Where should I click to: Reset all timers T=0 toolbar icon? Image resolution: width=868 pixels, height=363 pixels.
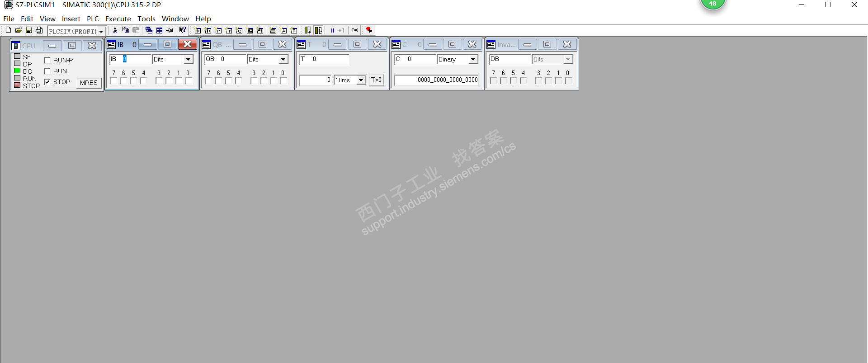[355, 30]
